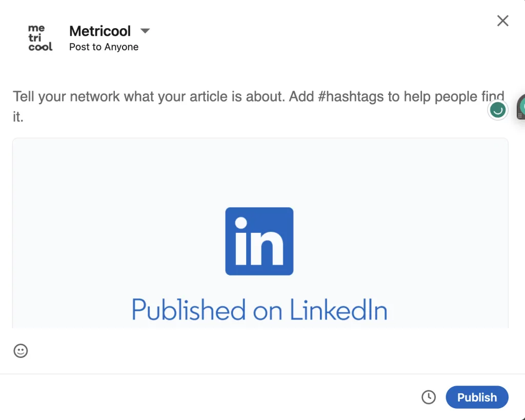Viewport: 525px width, 420px height.
Task: Focus the 'Tell your network' text field
Action: tap(258, 107)
